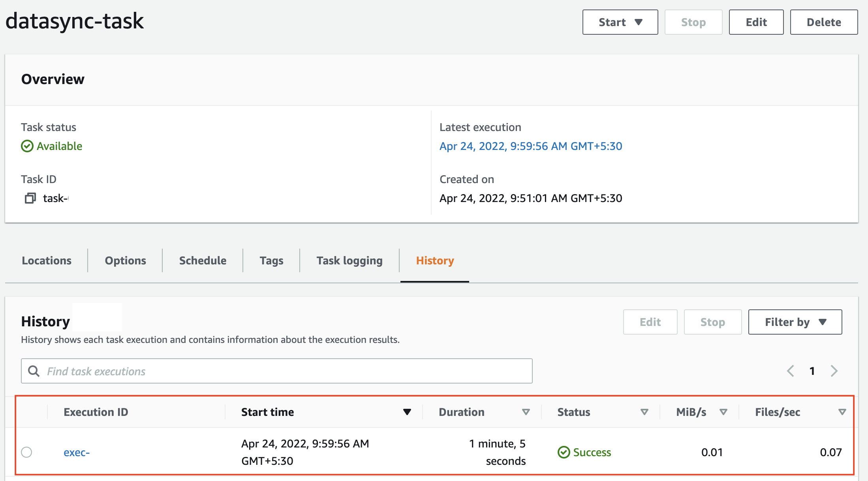Click the 0.07 Files/sec value

[x=831, y=452]
